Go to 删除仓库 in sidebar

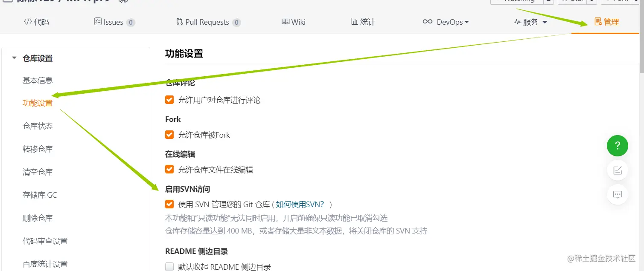38,218
